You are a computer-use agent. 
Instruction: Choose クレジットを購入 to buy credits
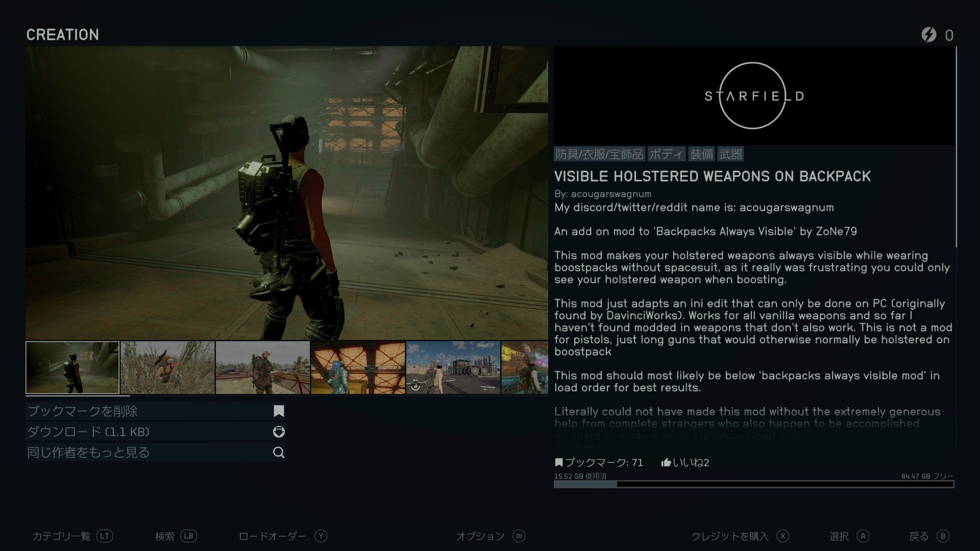coord(729,536)
